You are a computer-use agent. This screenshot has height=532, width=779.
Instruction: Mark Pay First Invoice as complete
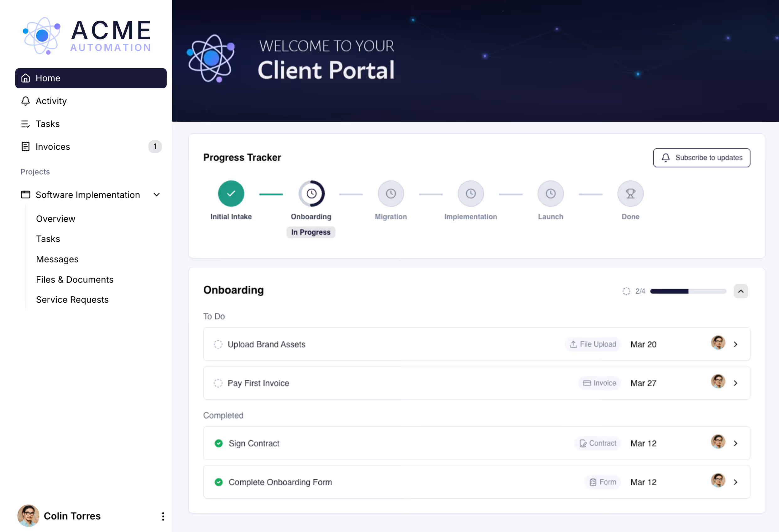pos(218,383)
